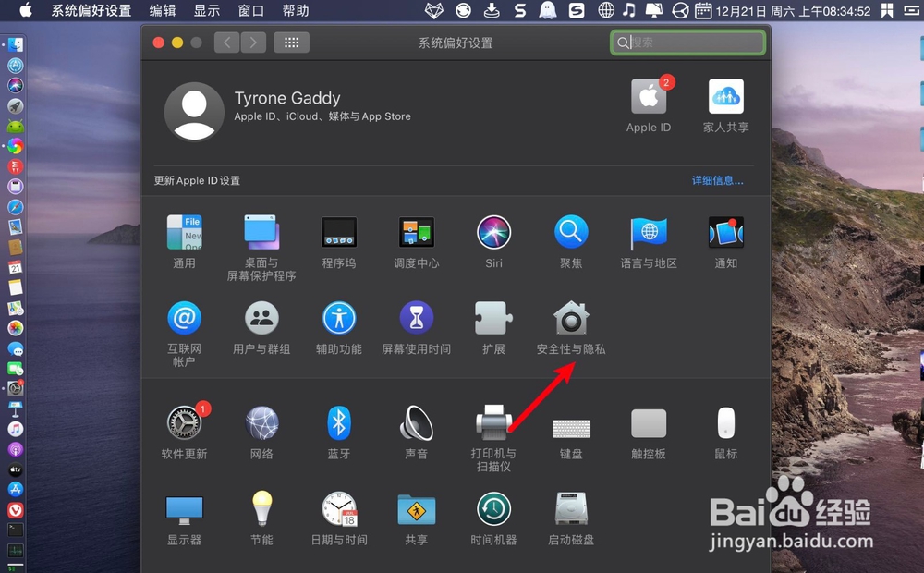Open App Store icon in the Dock
This screenshot has width=924, height=573.
tap(16, 489)
